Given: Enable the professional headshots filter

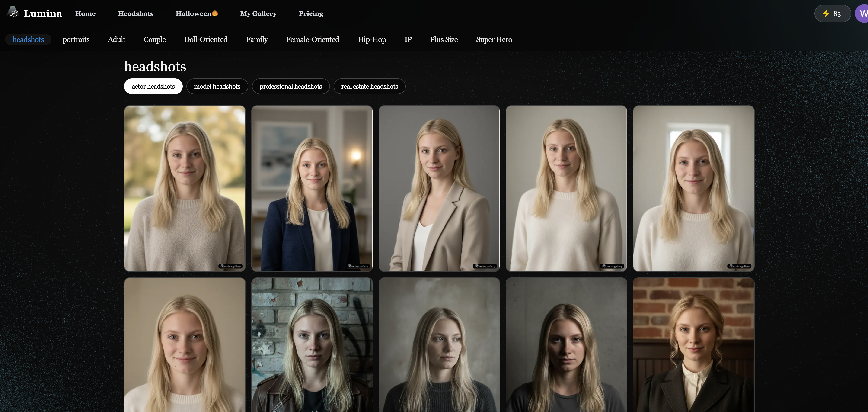Looking at the screenshot, I should coord(290,86).
